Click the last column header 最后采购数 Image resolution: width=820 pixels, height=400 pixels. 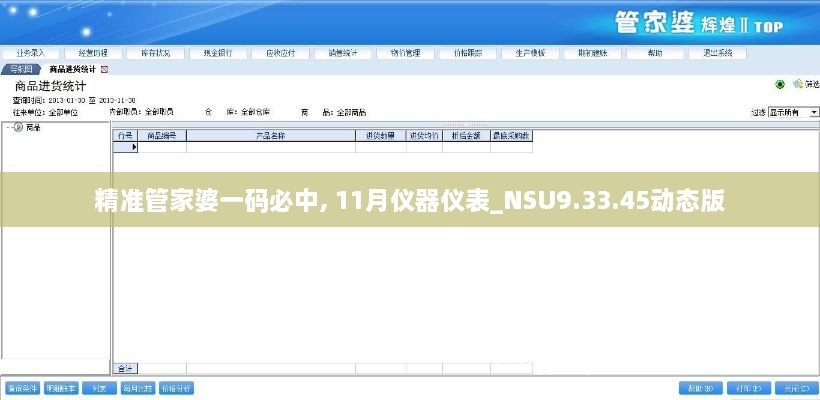[x=511, y=135]
